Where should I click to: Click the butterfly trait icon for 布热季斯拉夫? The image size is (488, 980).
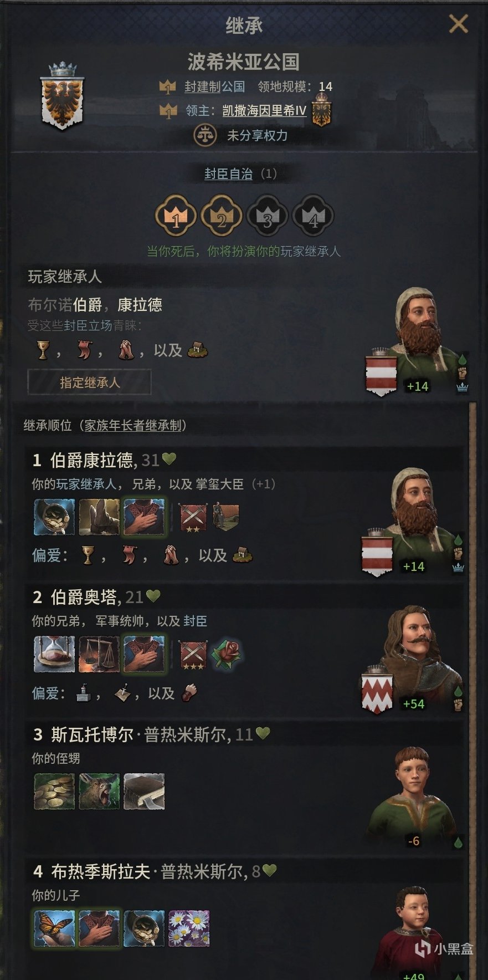tap(54, 928)
